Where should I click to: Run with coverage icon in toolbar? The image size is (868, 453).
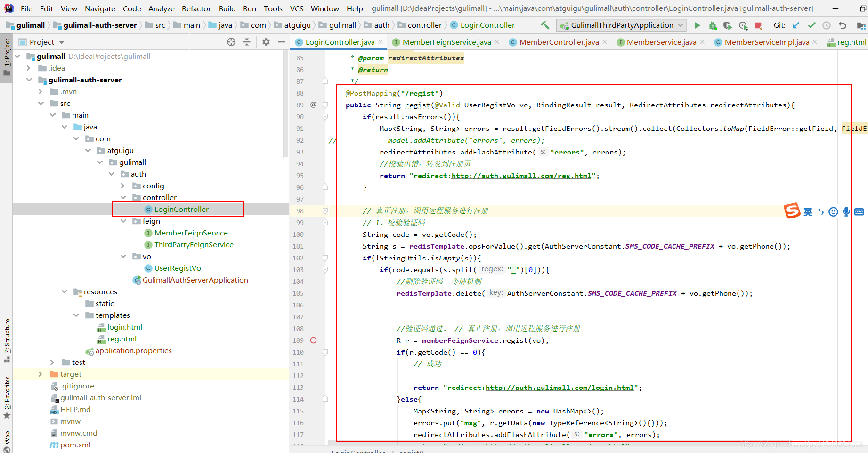[x=728, y=25]
